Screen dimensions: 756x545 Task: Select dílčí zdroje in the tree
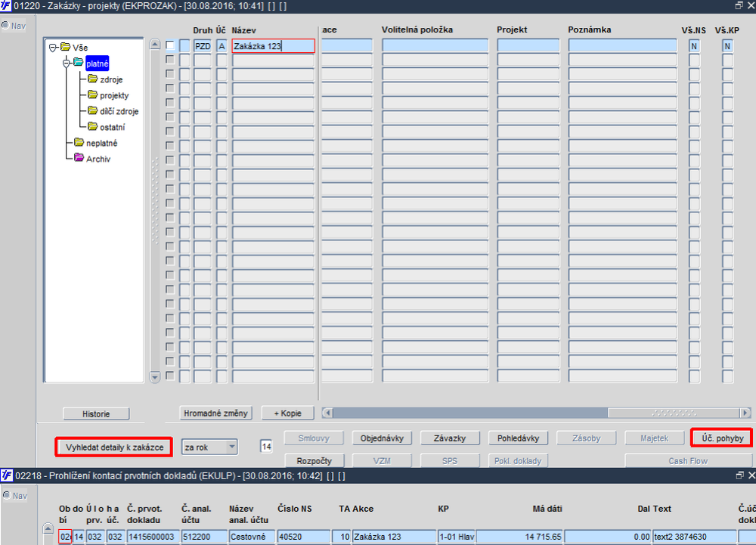119,111
